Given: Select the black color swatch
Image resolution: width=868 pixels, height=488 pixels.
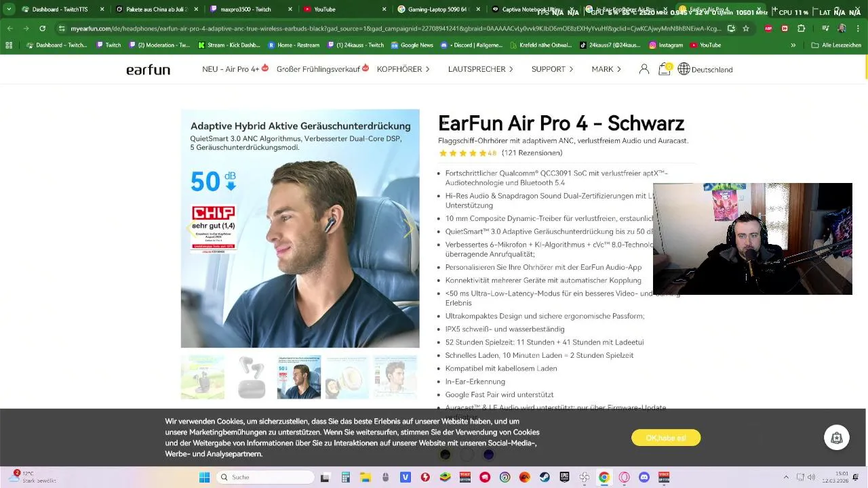Looking at the screenshot, I should click(445, 454).
